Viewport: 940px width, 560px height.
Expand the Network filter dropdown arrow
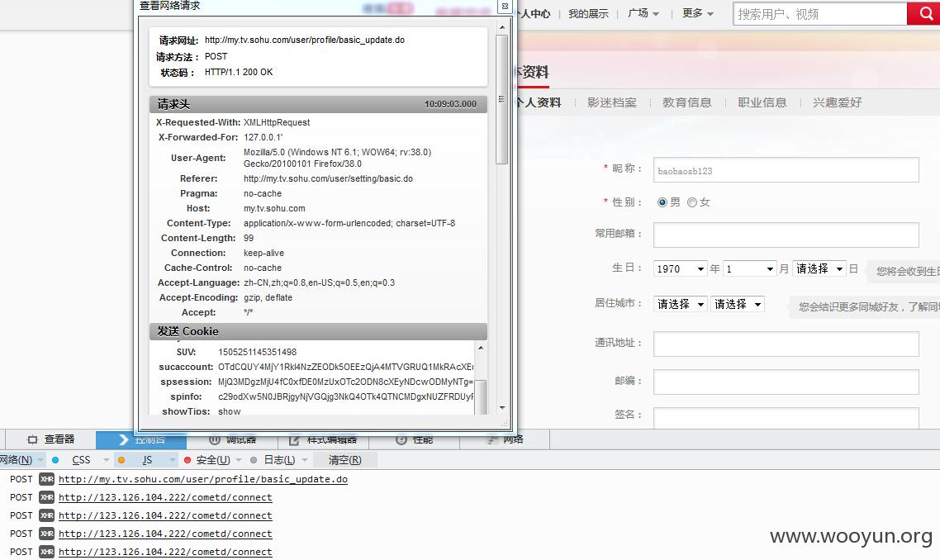pyautogui.click(x=40, y=460)
